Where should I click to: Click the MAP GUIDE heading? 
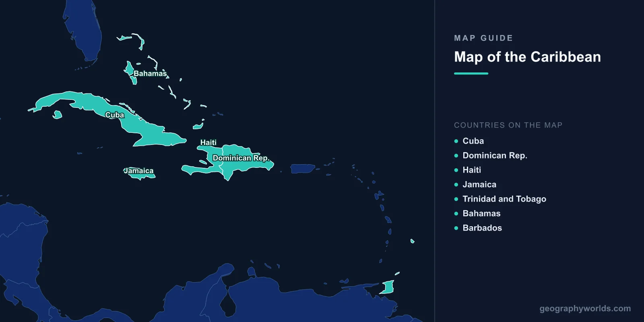click(x=483, y=38)
